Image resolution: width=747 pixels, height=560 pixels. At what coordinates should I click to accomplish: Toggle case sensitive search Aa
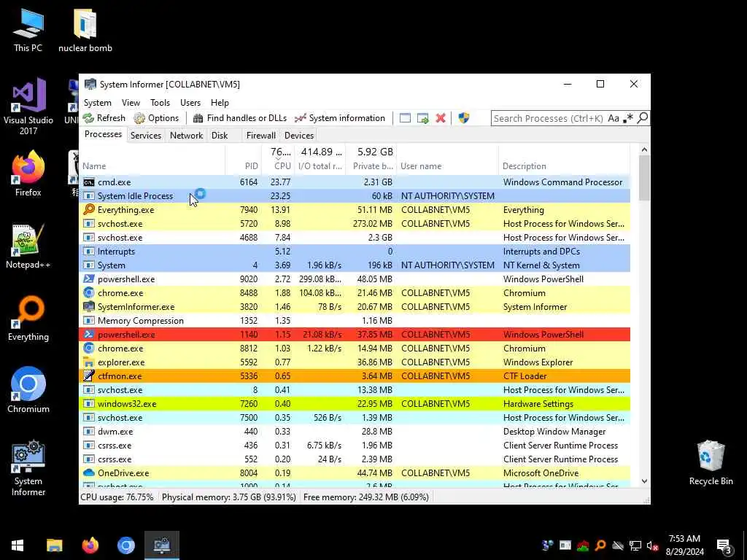(x=613, y=118)
